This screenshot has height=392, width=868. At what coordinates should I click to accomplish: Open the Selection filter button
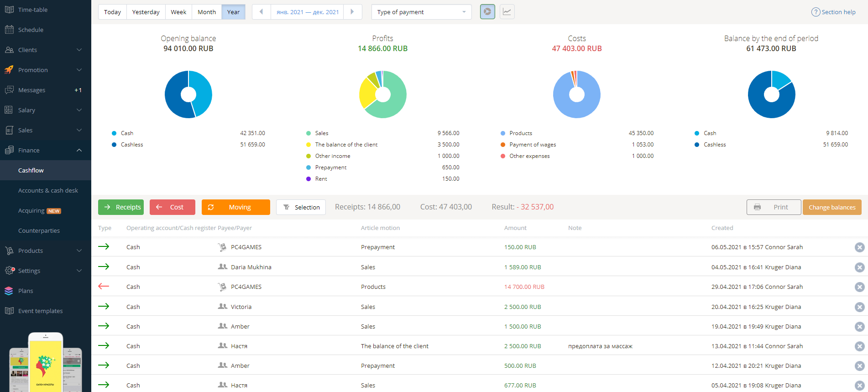301,207
